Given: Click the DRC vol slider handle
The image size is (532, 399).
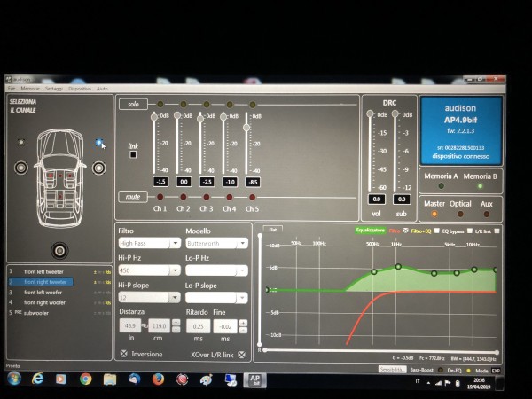Looking at the screenshot, I should [x=370, y=113].
